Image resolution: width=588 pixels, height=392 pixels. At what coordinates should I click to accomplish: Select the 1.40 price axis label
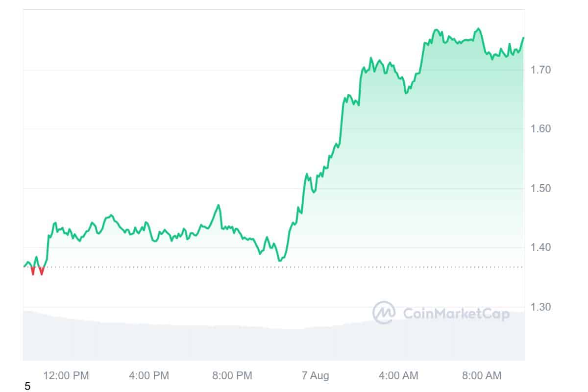(x=541, y=247)
